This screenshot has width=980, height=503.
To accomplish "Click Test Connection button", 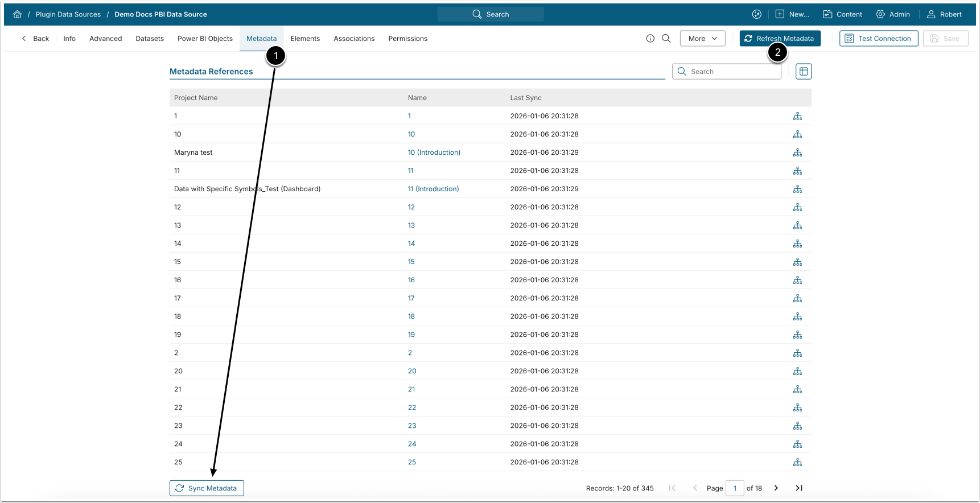I will [878, 39].
